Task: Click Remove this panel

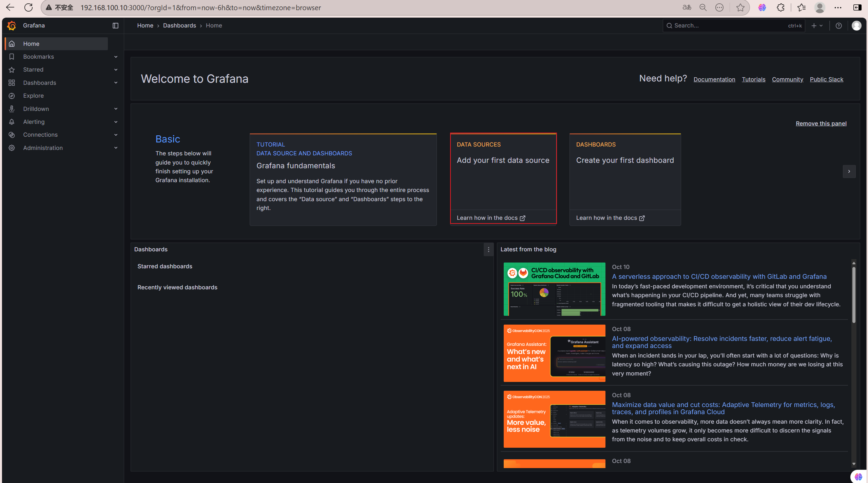Action: 821,123
